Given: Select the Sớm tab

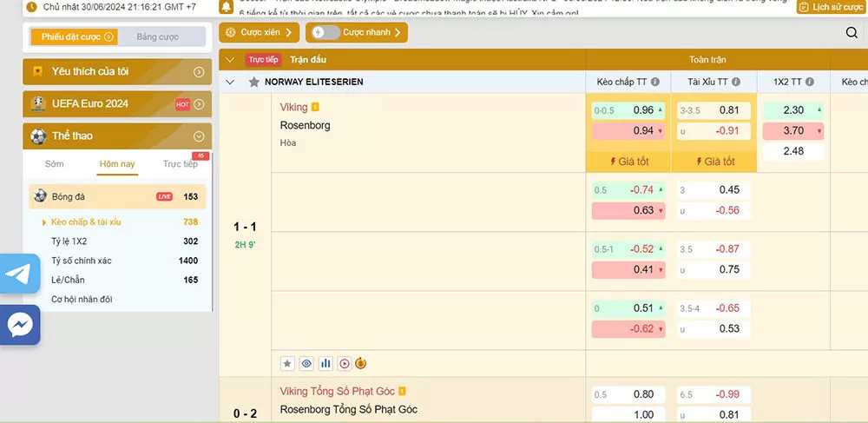Looking at the screenshot, I should pos(54,164).
